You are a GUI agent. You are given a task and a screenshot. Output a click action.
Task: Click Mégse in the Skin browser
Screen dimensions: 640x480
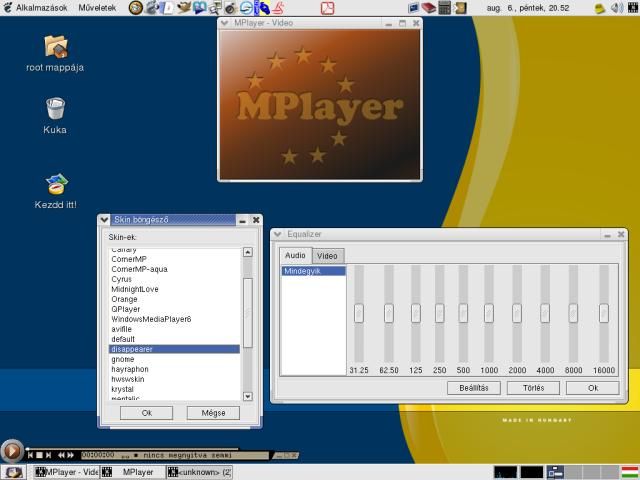213,412
